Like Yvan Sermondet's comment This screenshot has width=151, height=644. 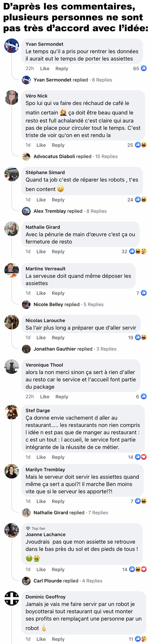[45, 68]
